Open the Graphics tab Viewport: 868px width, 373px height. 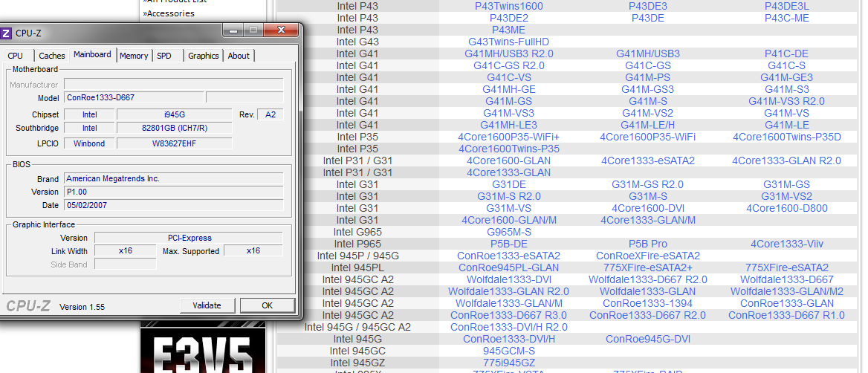[x=203, y=55]
